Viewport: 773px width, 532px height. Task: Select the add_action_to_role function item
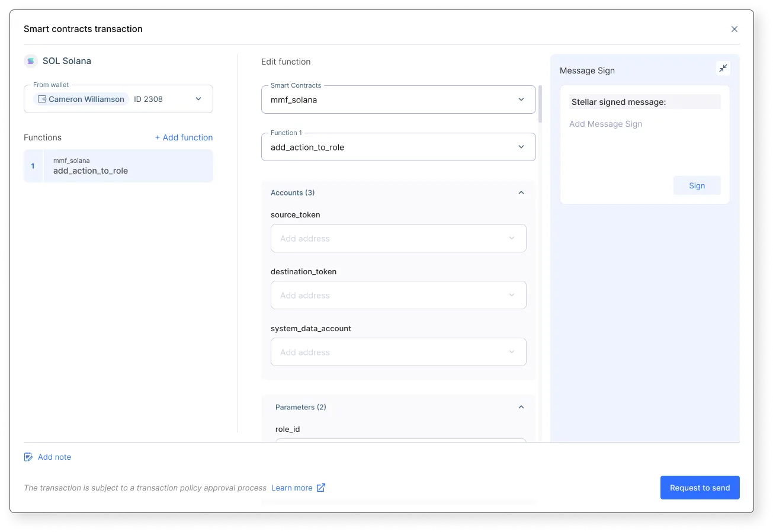118,166
